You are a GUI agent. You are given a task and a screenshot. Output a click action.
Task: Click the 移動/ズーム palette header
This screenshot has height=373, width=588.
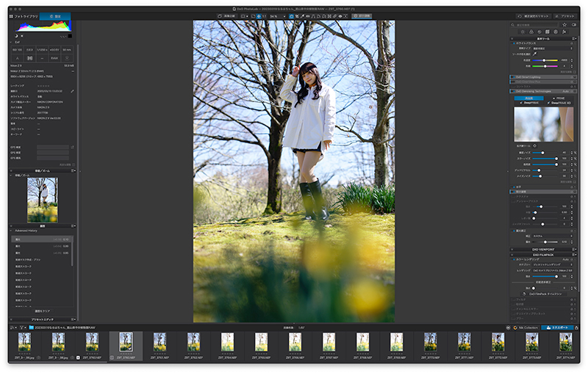click(x=43, y=171)
